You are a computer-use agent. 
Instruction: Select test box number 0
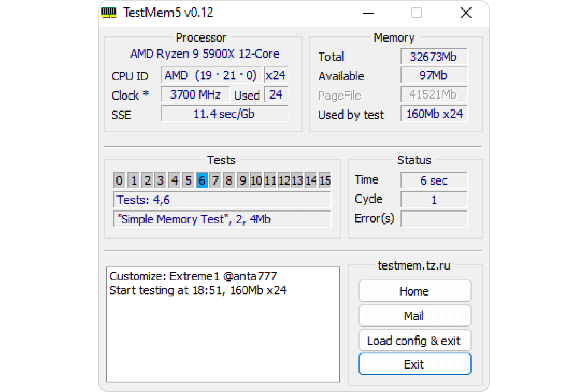coord(119,180)
